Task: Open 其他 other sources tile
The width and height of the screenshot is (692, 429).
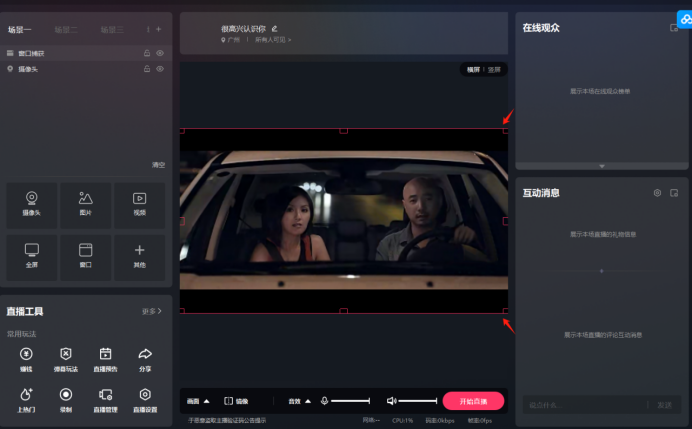Action: pyautogui.click(x=139, y=257)
